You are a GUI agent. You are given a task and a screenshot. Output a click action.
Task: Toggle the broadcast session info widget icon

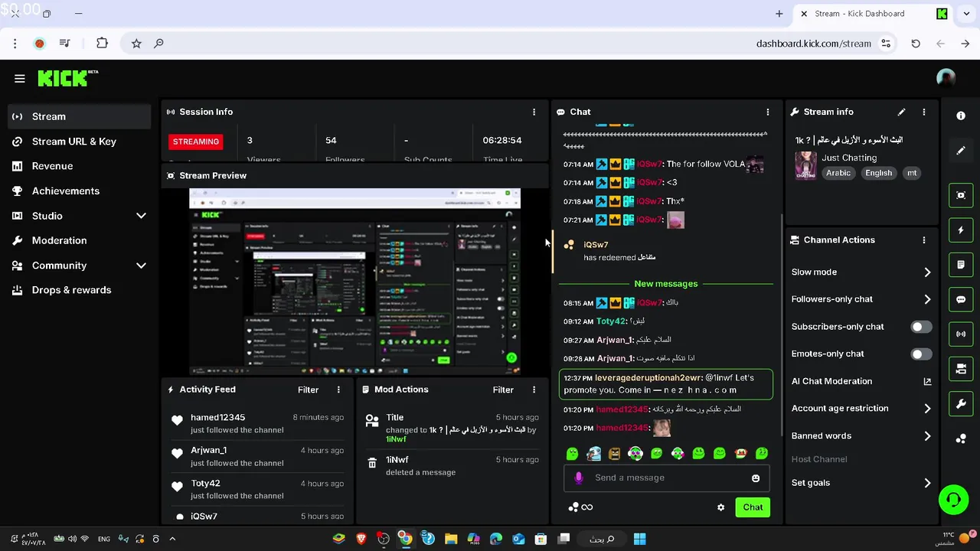[x=961, y=334]
